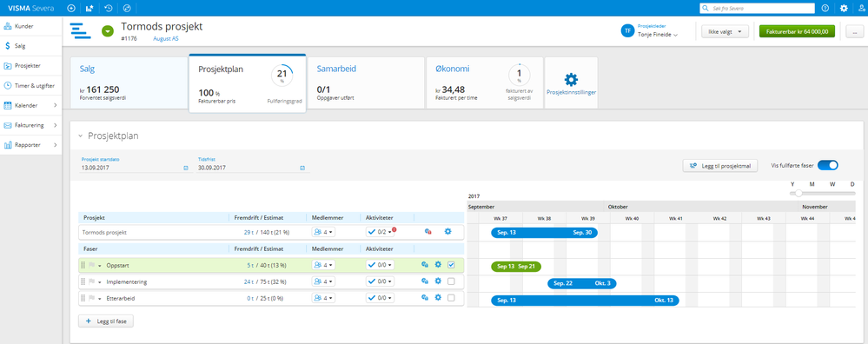Image resolution: width=868 pixels, height=344 pixels.
Task: Expand the Kalender sidebar submenu
Action: (x=55, y=105)
